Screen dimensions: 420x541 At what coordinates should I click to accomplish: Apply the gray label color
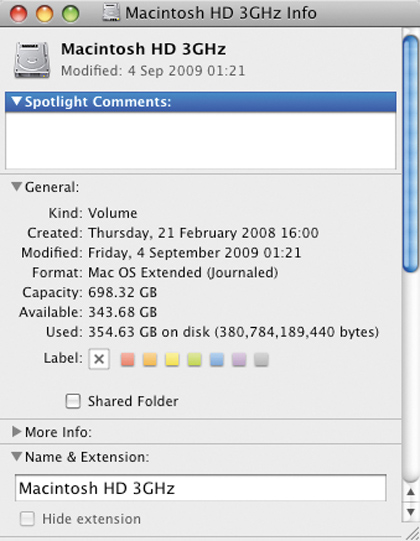point(261,360)
